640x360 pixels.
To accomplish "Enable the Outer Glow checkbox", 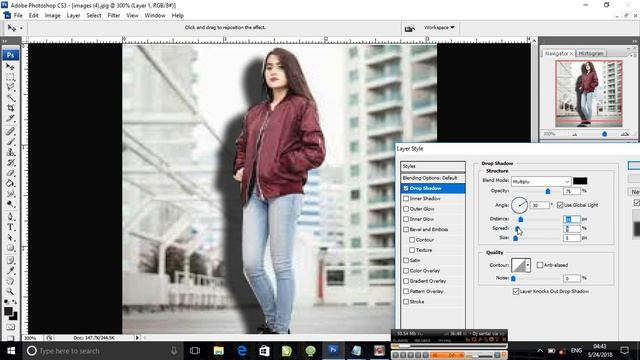I will coord(406,209).
